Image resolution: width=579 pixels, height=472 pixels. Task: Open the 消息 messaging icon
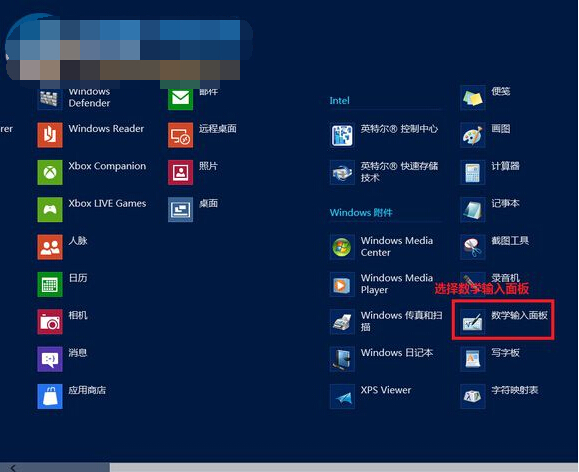[x=50, y=359]
